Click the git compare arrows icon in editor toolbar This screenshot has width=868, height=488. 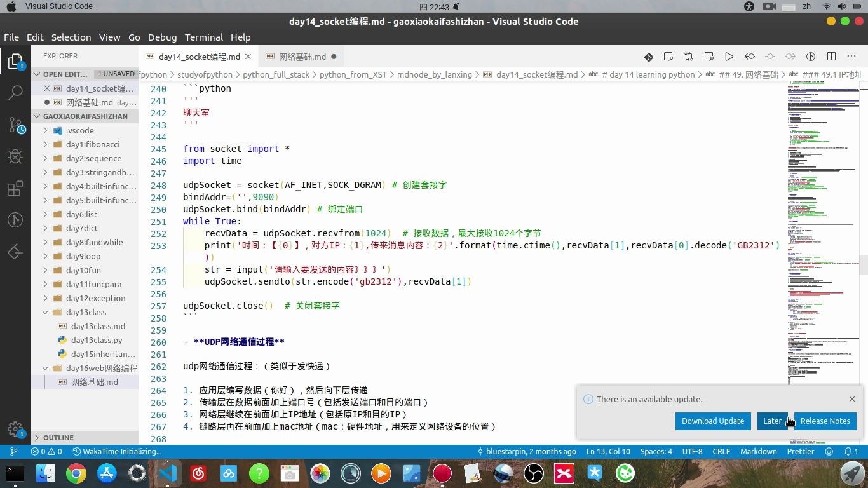coord(689,57)
